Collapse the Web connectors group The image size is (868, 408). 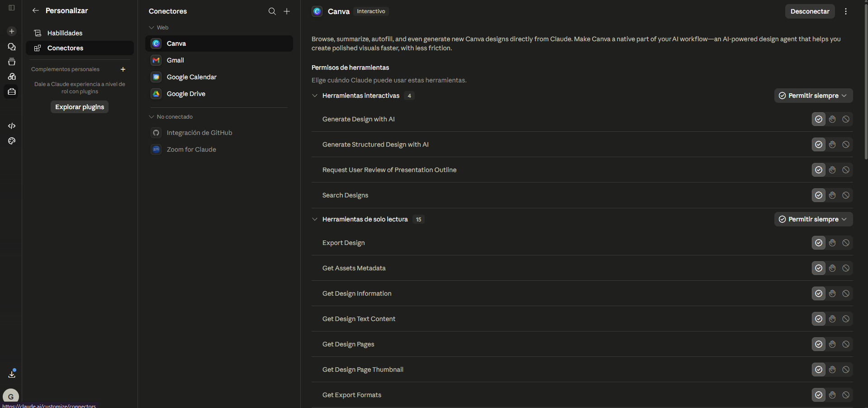tap(152, 28)
